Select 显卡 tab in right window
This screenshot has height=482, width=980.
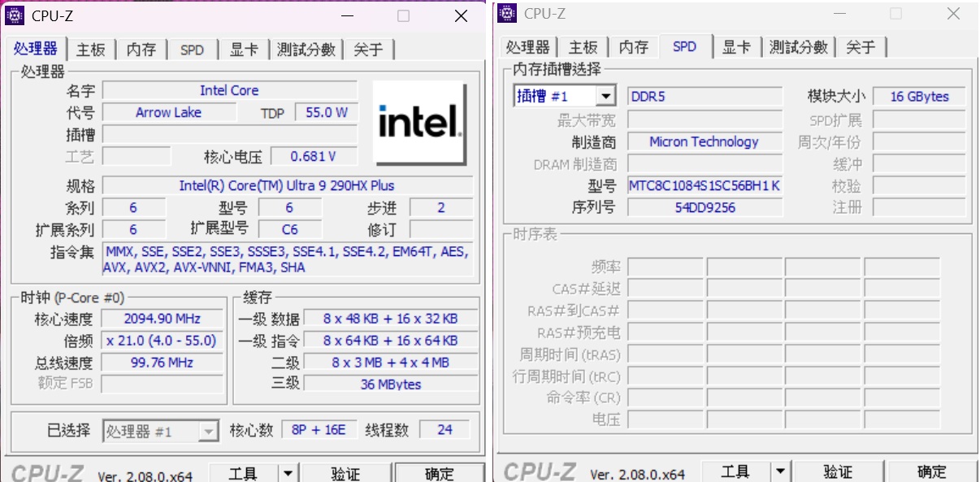pyautogui.click(x=736, y=47)
